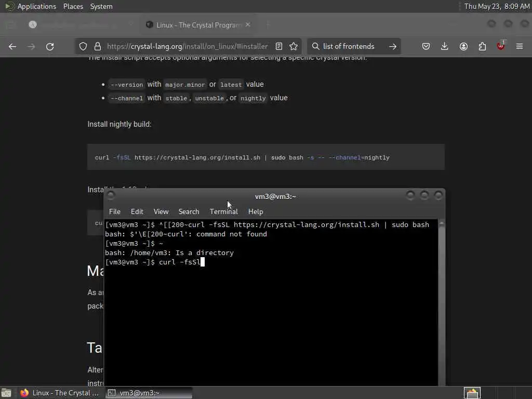Open Firefox account icon
532x399 pixels.
[463, 46]
